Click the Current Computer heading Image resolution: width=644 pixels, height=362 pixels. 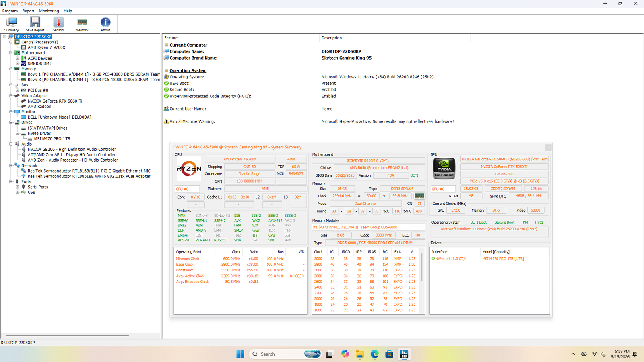tap(188, 45)
